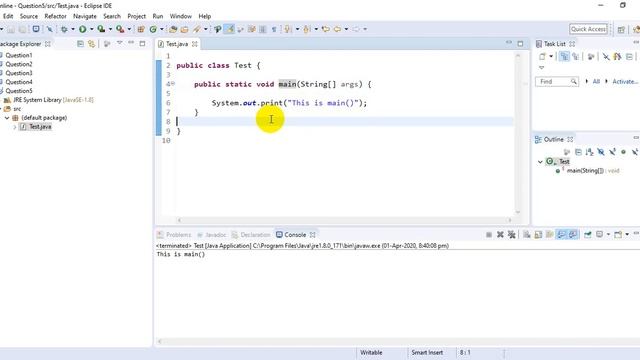The image size is (640, 360).
Task: Open Package Explorer View Menu triangle
Action: pos(120,43)
